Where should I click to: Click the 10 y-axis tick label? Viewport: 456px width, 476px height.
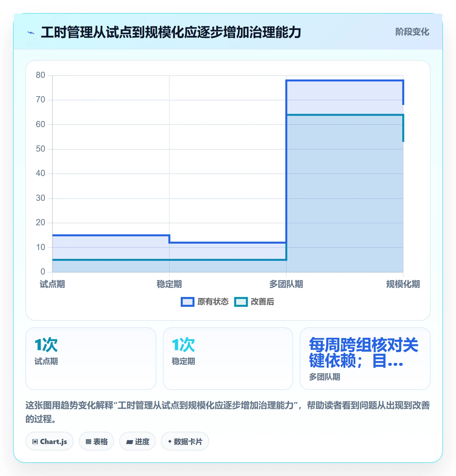click(x=41, y=247)
